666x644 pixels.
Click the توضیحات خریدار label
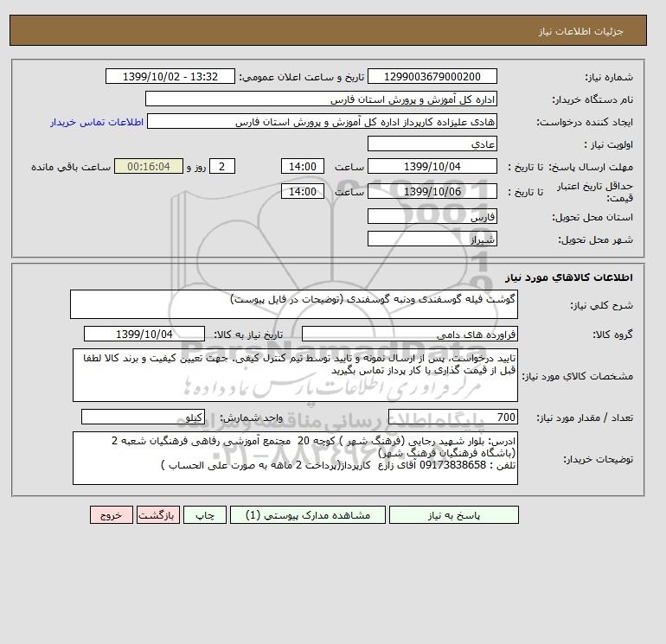598,459
